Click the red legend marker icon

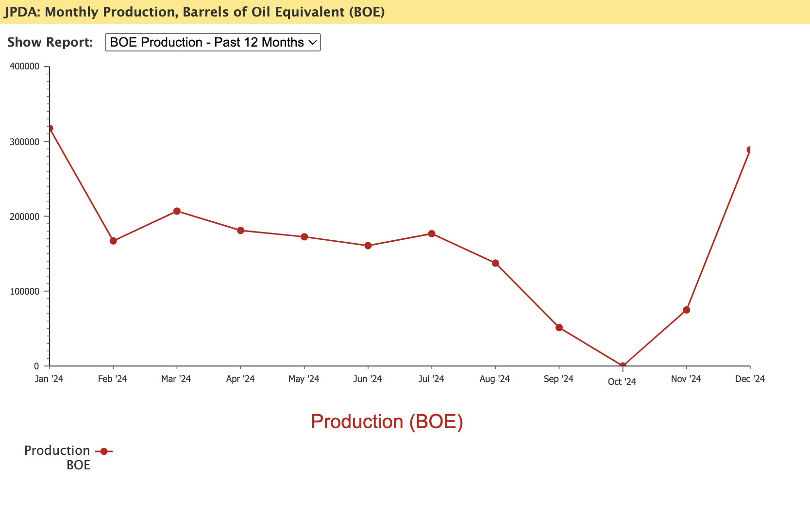(103, 451)
